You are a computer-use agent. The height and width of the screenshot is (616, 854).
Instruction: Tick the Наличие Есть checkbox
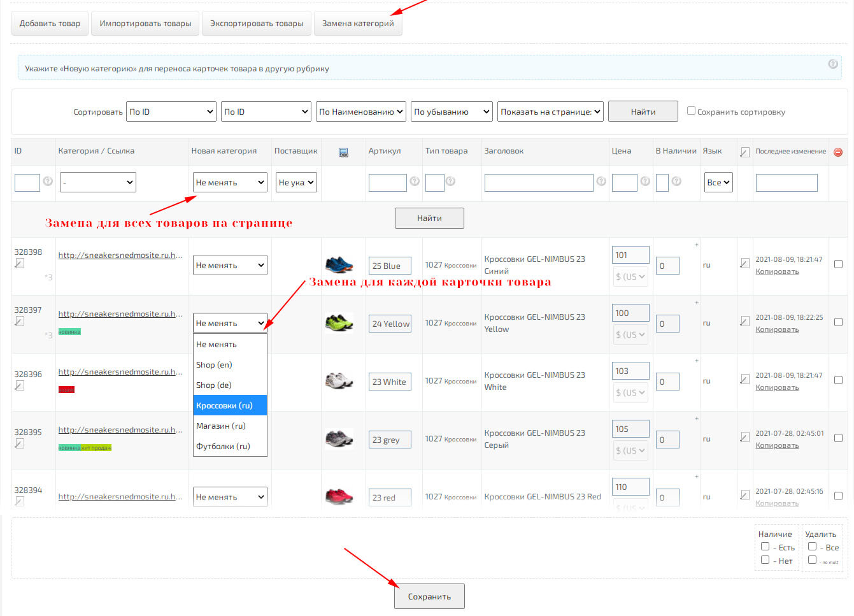pos(765,547)
